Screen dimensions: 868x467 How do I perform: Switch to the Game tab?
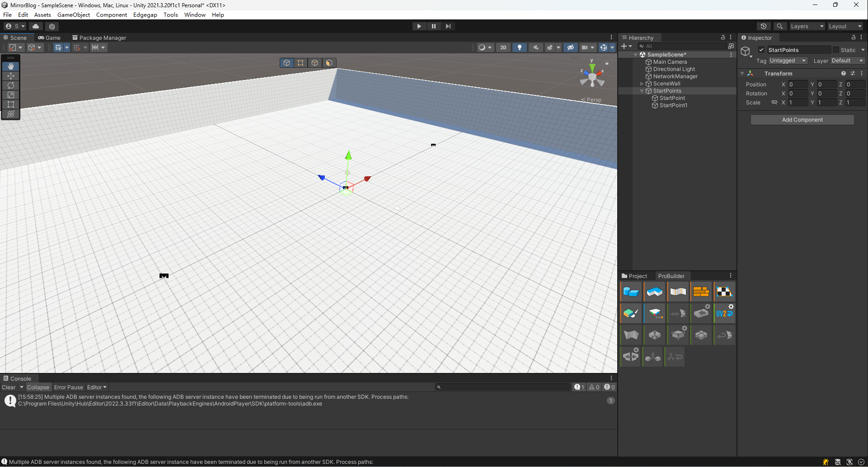(x=49, y=38)
